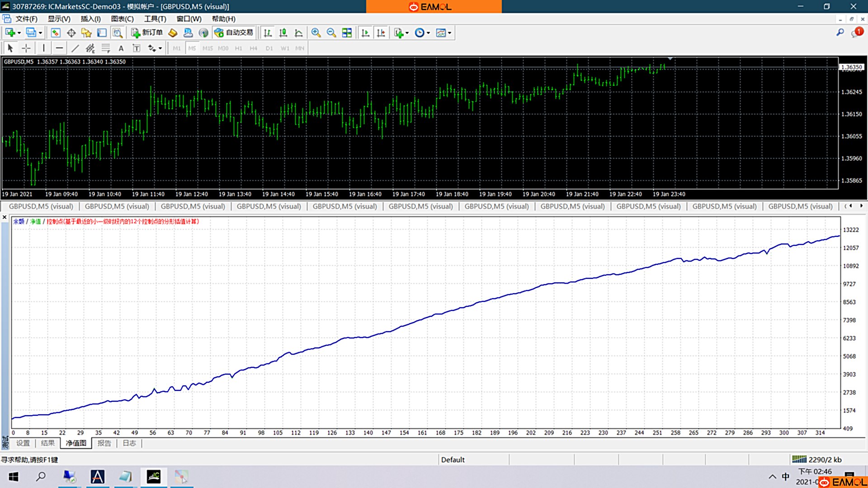Open the MQL5 community icon

(x=188, y=33)
